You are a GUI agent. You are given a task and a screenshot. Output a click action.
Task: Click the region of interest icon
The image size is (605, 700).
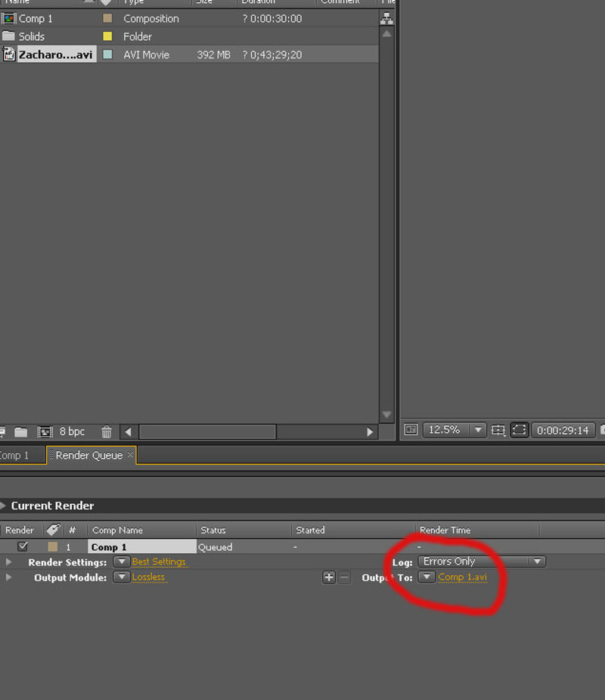519,430
